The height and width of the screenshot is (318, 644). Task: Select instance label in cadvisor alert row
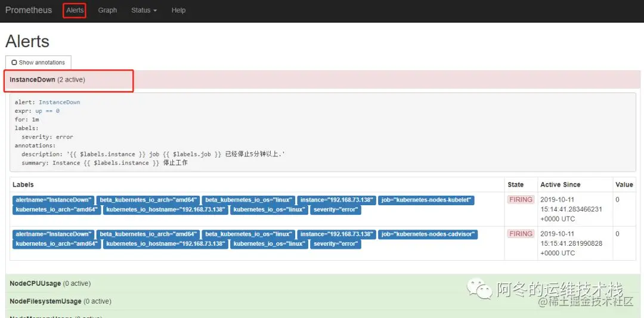[336, 234]
